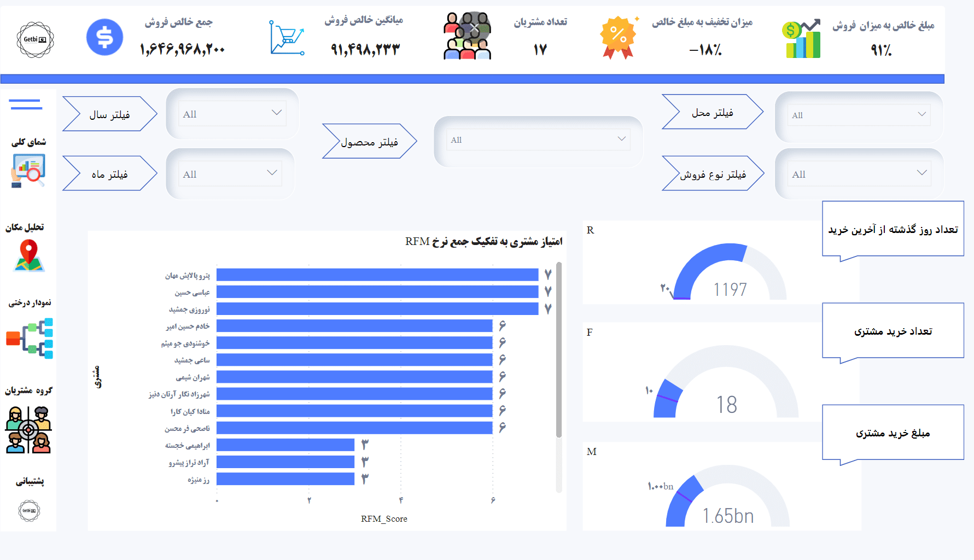Open the نمودار درختی tree diagram icon
974x560 pixels.
[30, 338]
